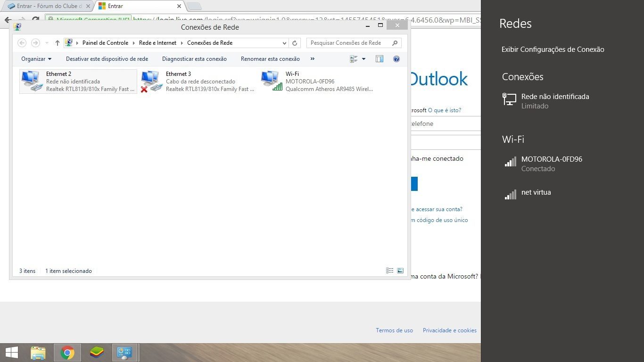Open BlueStacks from taskbar
644x362 pixels.
tap(97, 353)
